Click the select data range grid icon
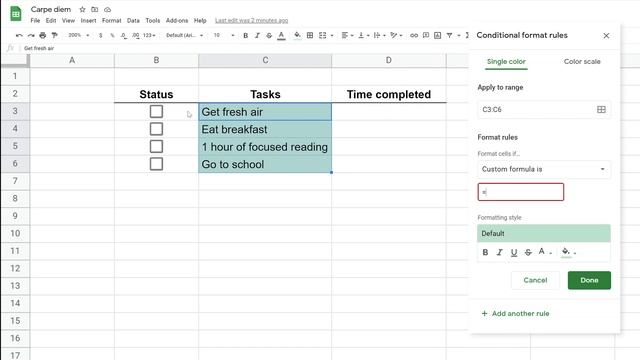The width and height of the screenshot is (640, 360). [x=601, y=109]
